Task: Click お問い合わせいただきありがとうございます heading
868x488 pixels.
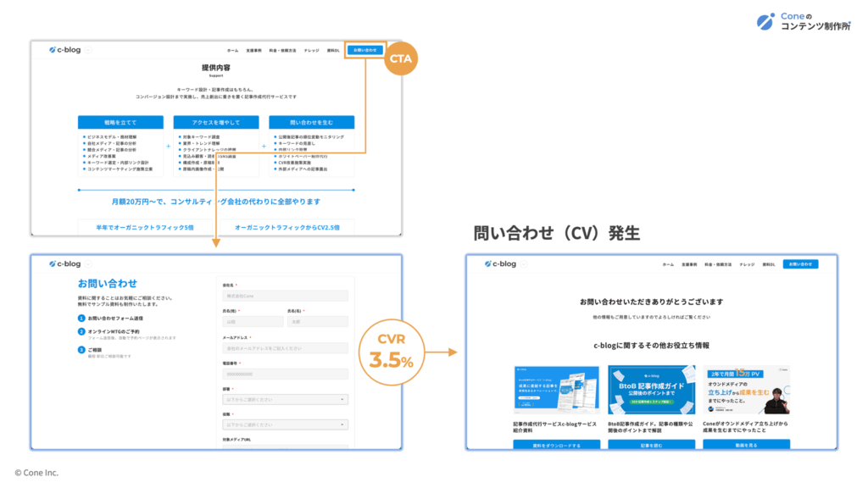Action: [652, 302]
